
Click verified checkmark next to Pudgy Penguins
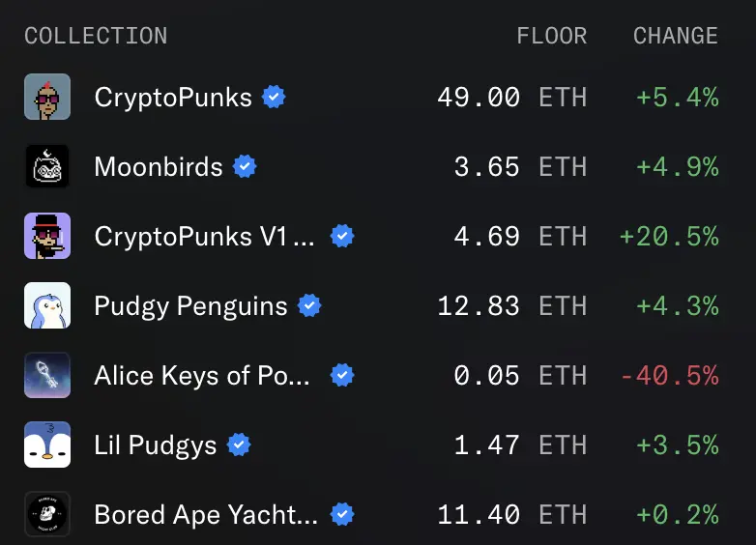click(309, 305)
